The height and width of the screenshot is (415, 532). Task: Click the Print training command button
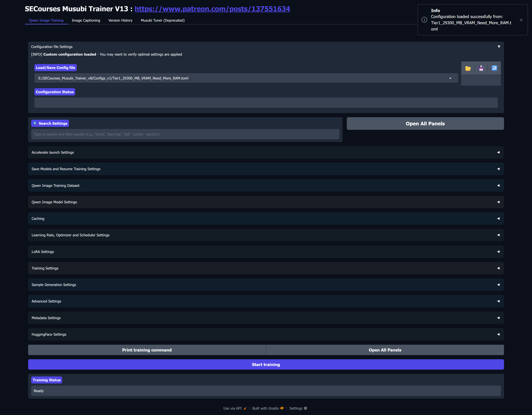point(147,350)
